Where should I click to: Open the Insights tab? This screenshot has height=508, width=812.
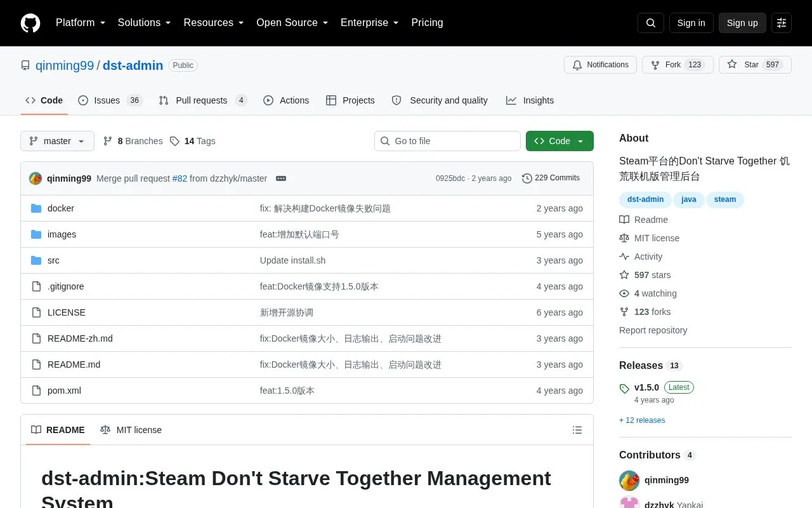click(530, 100)
